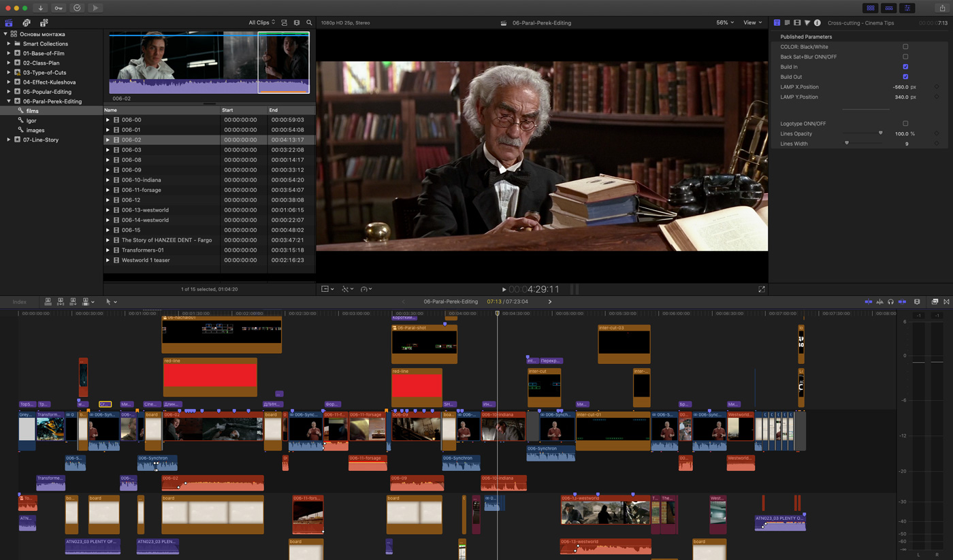953x560 pixels.
Task: Select the films keyword collection
Action: click(x=51, y=111)
